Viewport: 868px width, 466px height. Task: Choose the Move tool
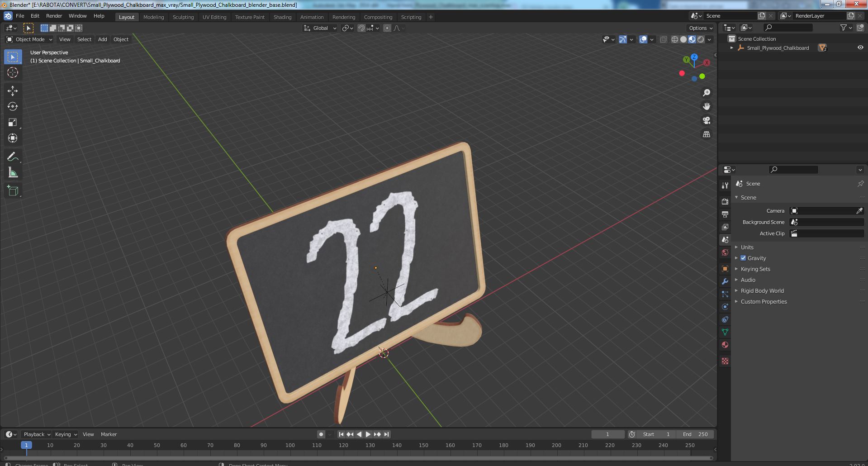pyautogui.click(x=13, y=91)
